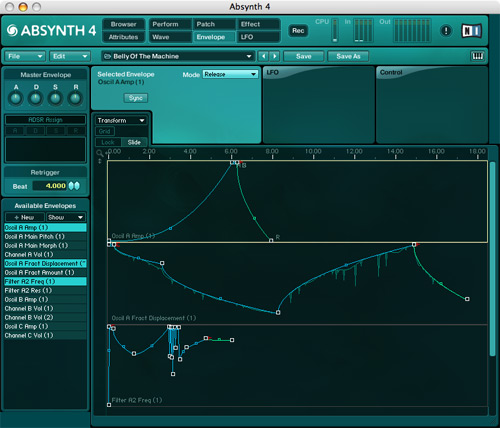This screenshot has height=428, width=500.
Task: Click the magnifier zoom icon by timeline
Action: click(99, 153)
